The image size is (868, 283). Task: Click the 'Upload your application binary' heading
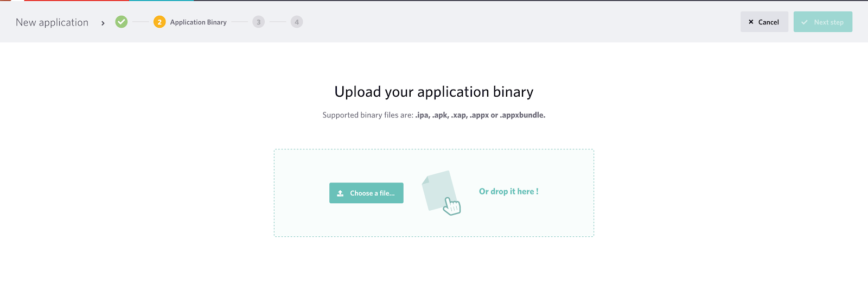(x=434, y=92)
